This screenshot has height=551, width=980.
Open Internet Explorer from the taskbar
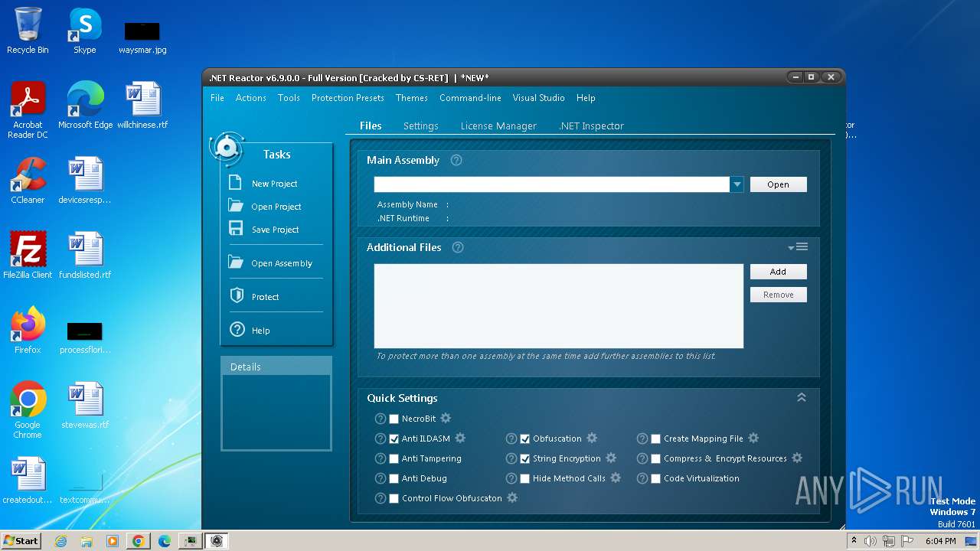pyautogui.click(x=61, y=541)
